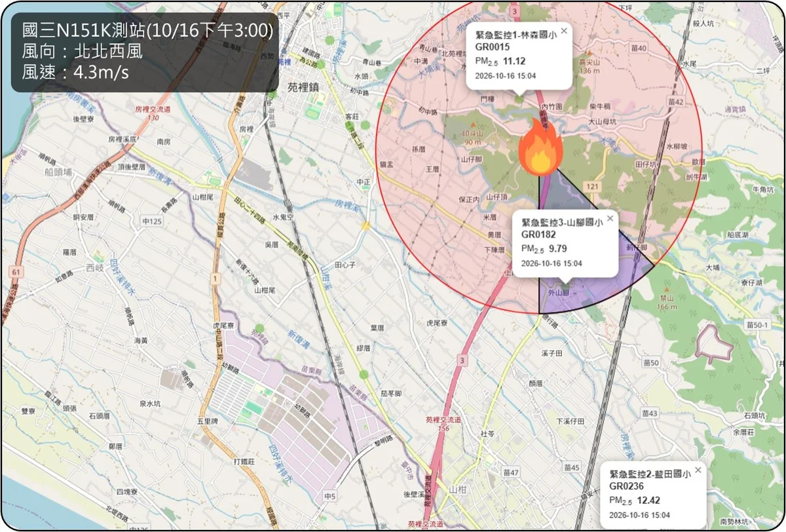
Task: Dismiss the 緊急監控2-藍田國小 popup
Action: [x=698, y=470]
